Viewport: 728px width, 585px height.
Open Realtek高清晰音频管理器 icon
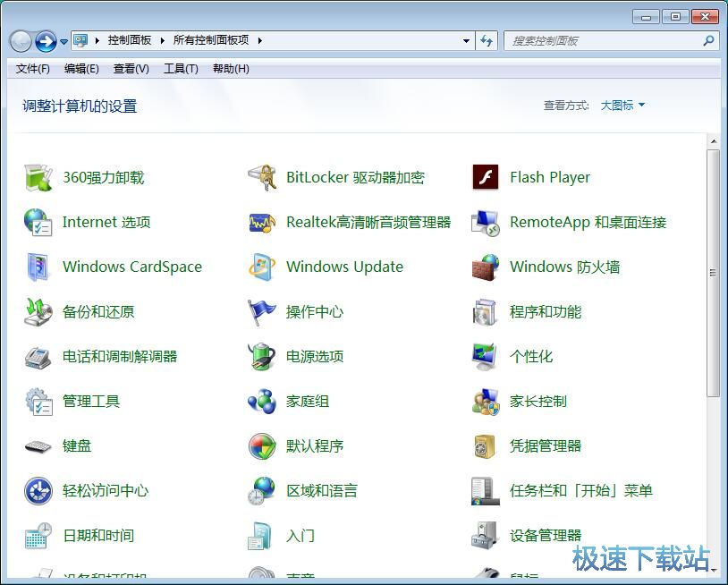click(262, 222)
